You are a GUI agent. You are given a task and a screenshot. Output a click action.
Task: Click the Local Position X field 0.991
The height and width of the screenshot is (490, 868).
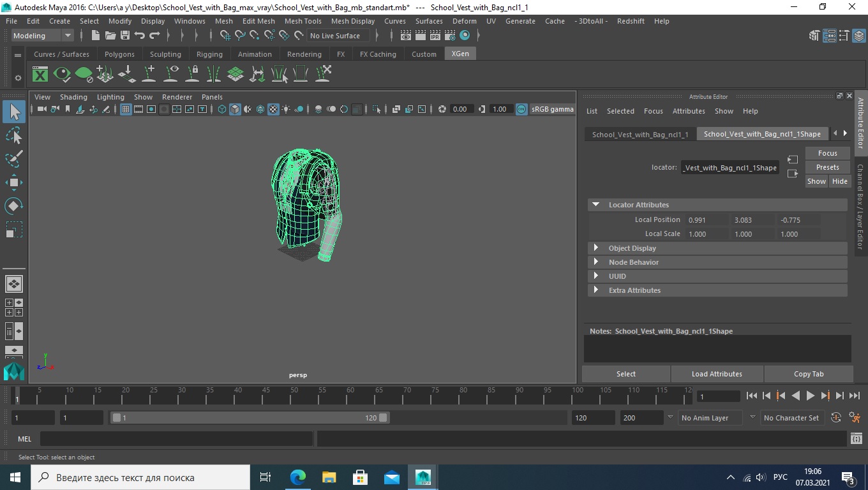(x=707, y=220)
